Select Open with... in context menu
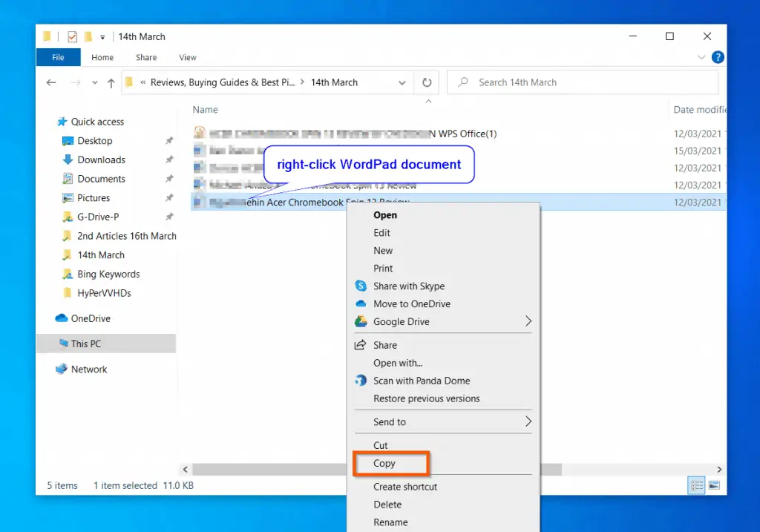The height and width of the screenshot is (532, 760). point(398,363)
